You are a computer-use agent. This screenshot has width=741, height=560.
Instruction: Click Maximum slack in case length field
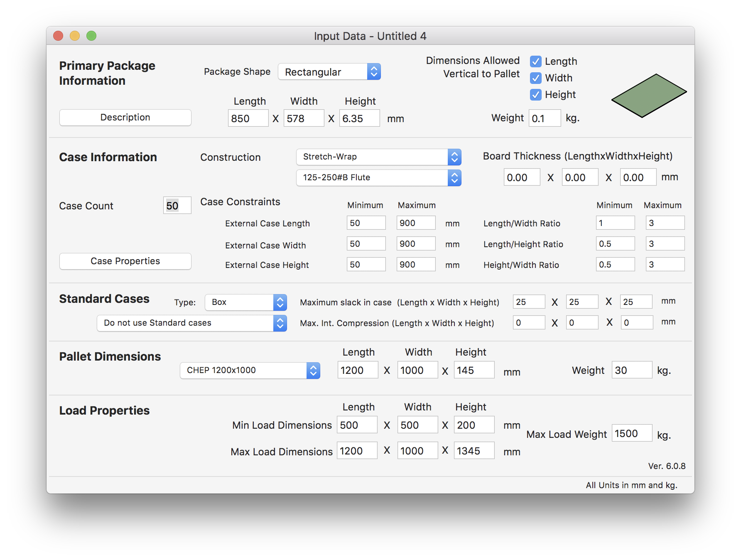529,302
